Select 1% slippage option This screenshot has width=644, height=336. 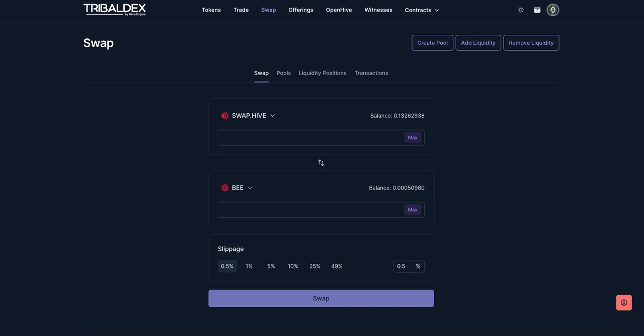pos(249,266)
